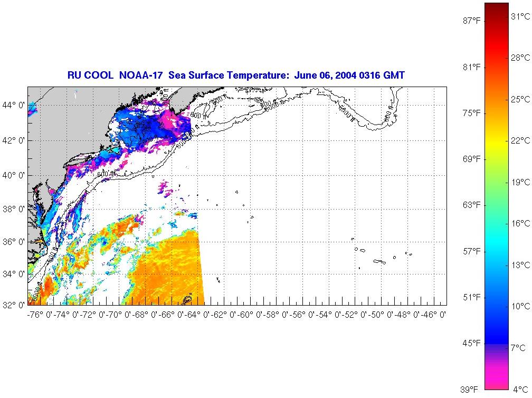This screenshot has height=398, width=532.
Task: Click the 57°F colorbar label
Action: 472,251
